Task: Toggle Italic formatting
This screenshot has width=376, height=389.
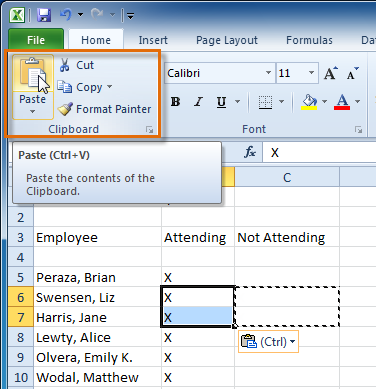Action: [x=199, y=102]
